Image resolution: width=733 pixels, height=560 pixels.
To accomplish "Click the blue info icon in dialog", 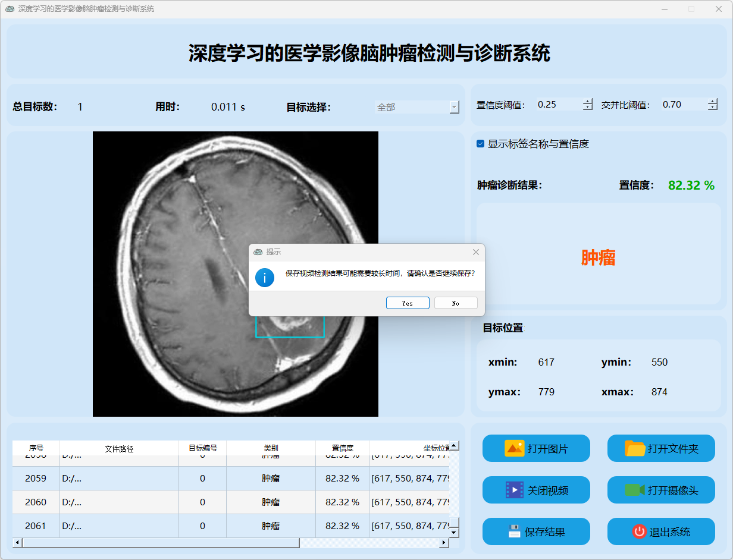I will click(265, 277).
